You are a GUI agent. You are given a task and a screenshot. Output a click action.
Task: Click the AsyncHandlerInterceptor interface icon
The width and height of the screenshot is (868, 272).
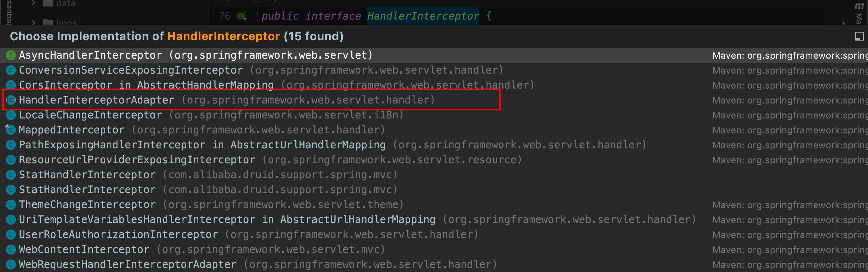11,55
